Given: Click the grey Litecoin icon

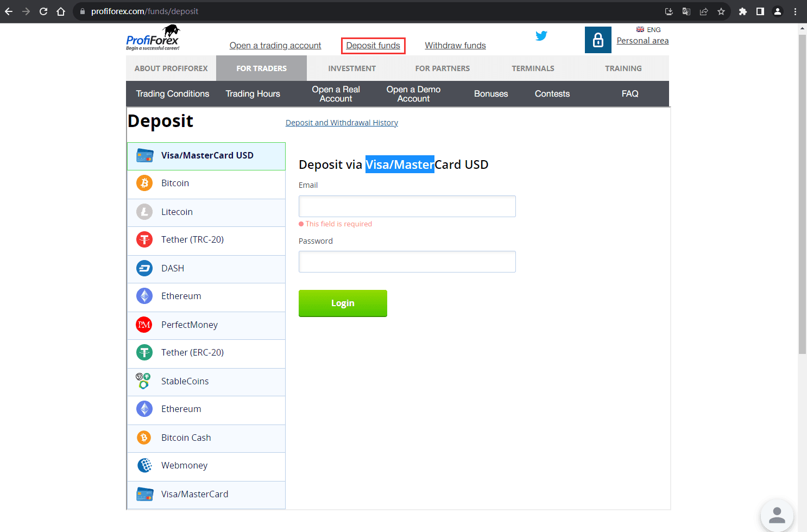Looking at the screenshot, I should pos(144,212).
